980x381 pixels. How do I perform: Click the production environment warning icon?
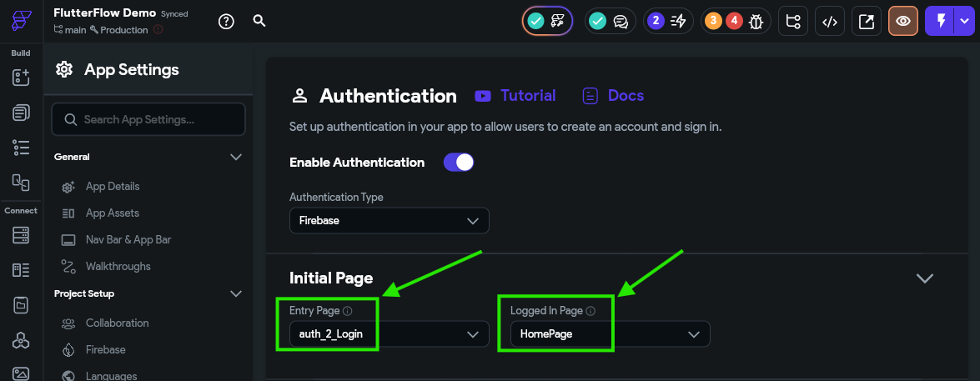[158, 29]
